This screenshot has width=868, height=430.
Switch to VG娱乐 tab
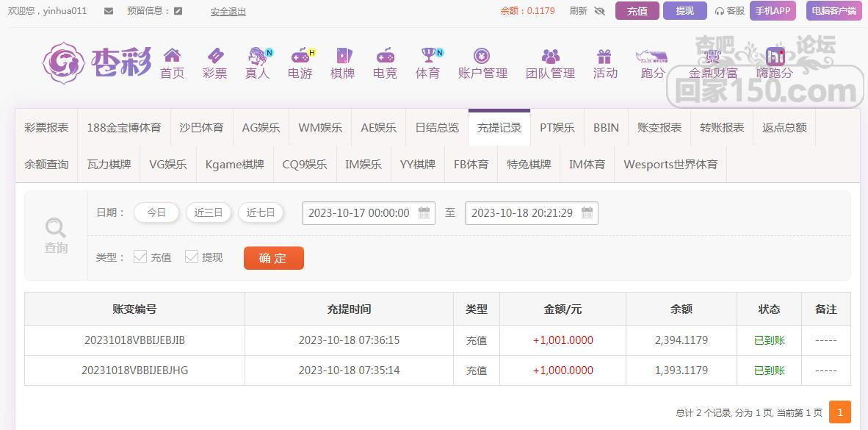[168, 165]
